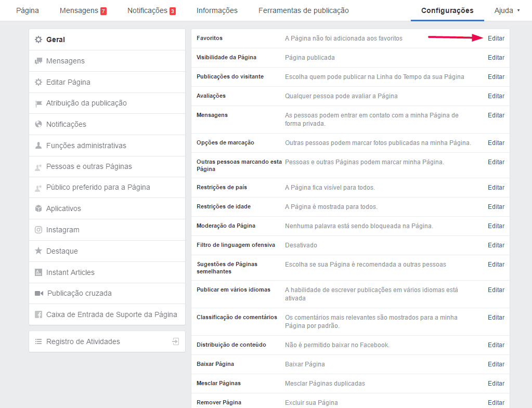Click the exit arrow icon in Registro de Atividades
The image size is (532, 408).
[x=175, y=341]
